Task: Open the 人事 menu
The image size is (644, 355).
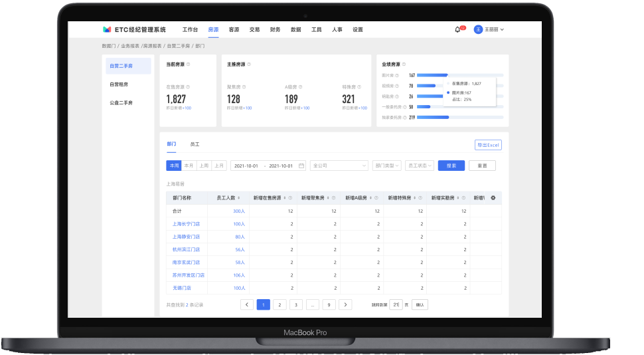Action: (x=337, y=30)
